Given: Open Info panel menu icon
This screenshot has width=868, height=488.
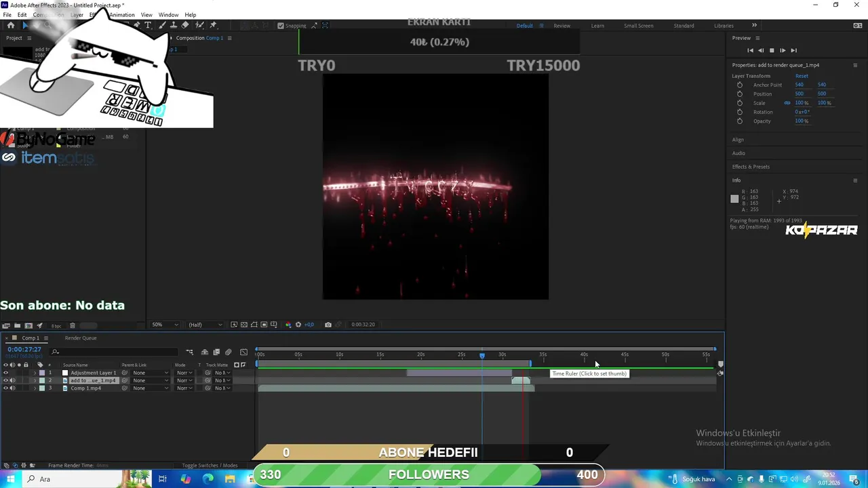Looking at the screenshot, I should pos(855,180).
